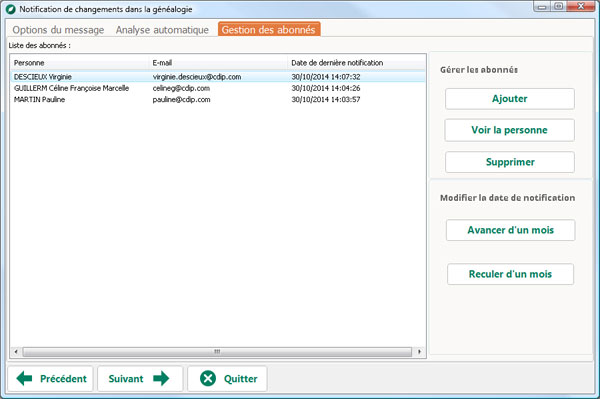Viewport: 600px width, 399px height.
Task: Click the date 30/10/2014 14:03:57
Action: pyautogui.click(x=326, y=99)
